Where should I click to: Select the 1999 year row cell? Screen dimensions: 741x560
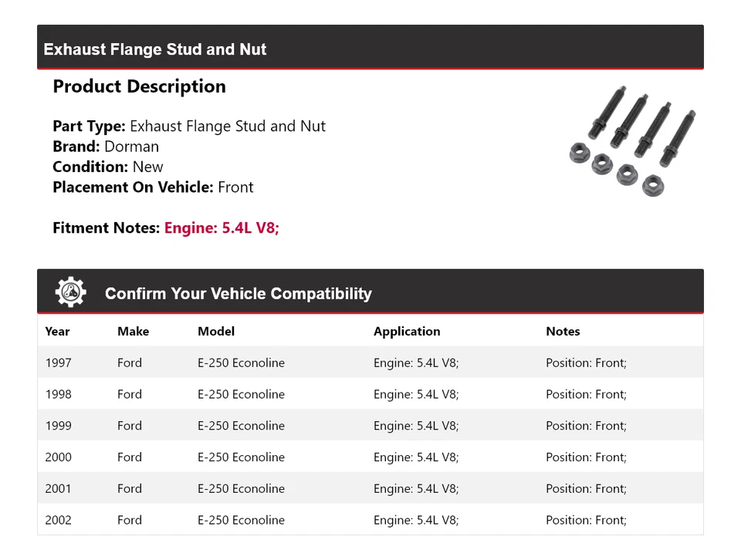(58, 426)
